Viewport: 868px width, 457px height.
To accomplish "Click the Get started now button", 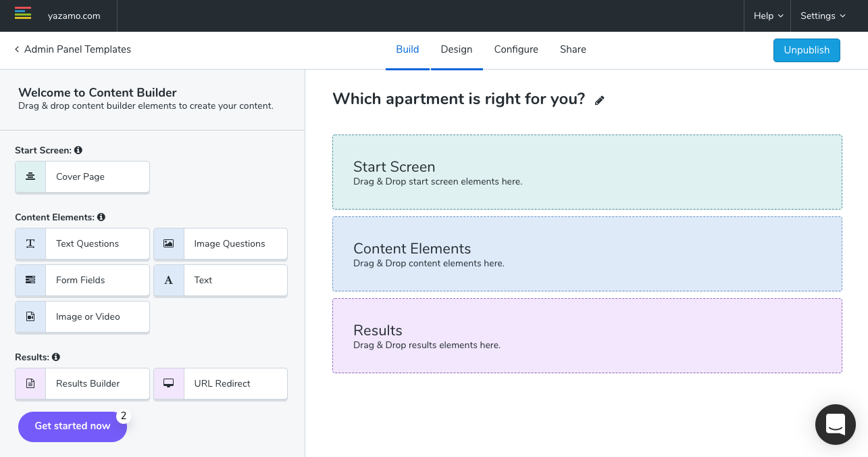I will (x=72, y=427).
